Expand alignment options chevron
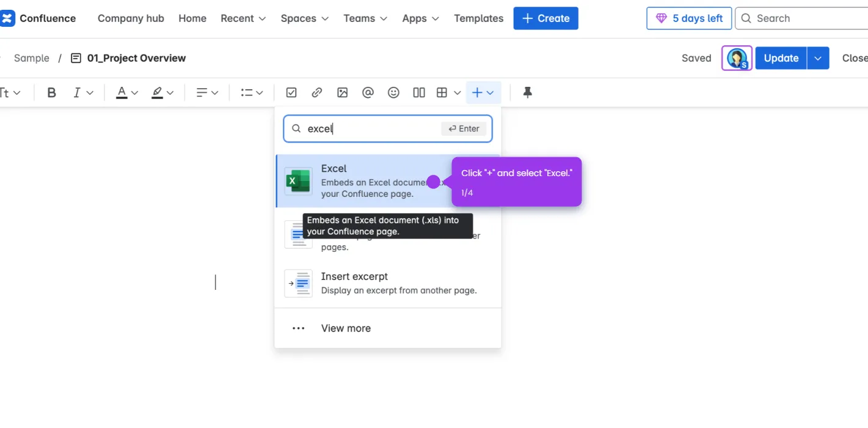This screenshot has width=868, height=428. (215, 93)
